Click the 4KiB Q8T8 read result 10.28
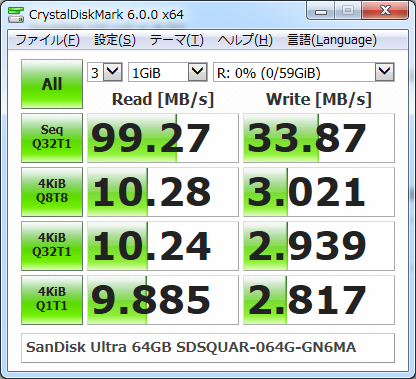The width and height of the screenshot is (416, 379). click(x=163, y=192)
